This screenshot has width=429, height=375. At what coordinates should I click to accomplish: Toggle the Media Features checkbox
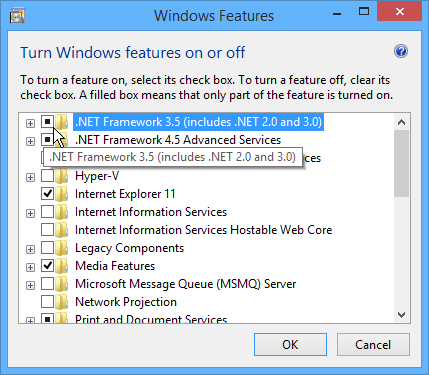[47, 265]
